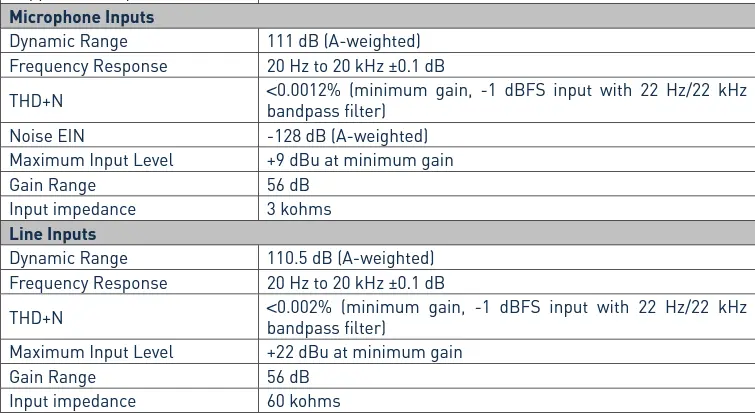Select the -128 dB (A-weighted) value
Image resolution: width=755 pixels, height=413 pixels.
click(347, 135)
